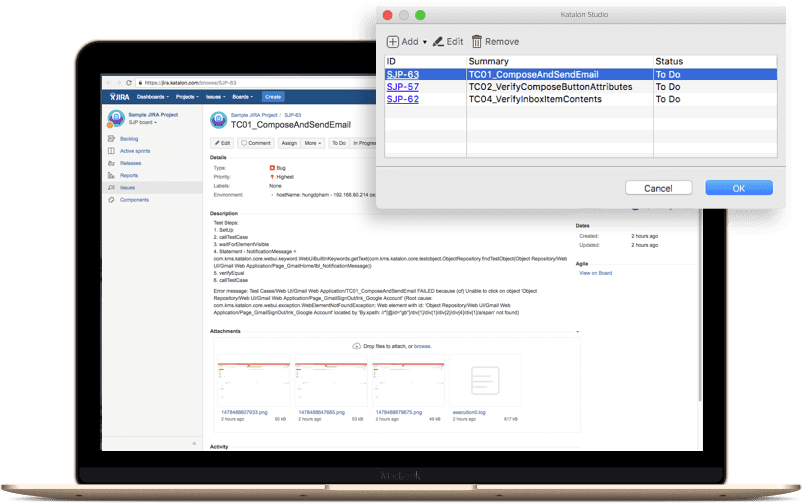Open 1478488647665.png attachment thumbnail
This screenshot has height=504, width=802.
coord(331,381)
